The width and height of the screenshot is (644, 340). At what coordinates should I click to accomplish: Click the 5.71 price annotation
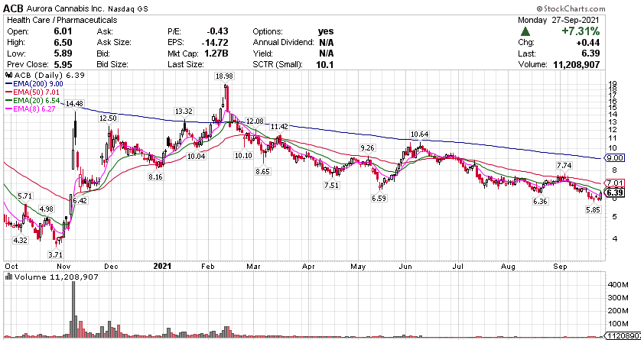point(25,196)
